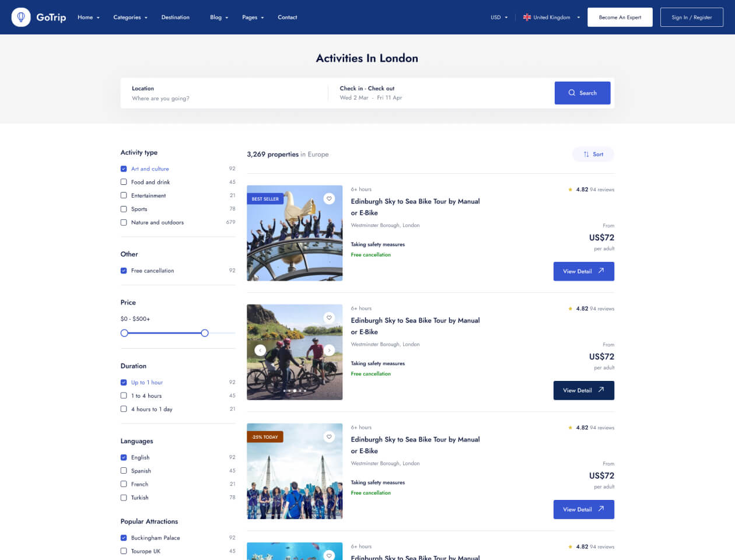This screenshot has height=560, width=735.
Task: Uncheck the Free cancellation filter
Action: tap(124, 271)
